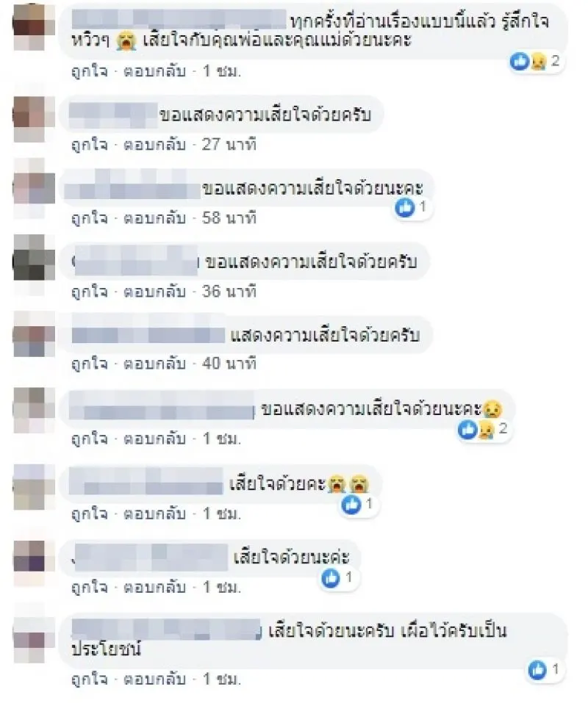Click like icon on เสียใจด้วยนะค่ะ comment
Image resolution: width=588 pixels, height=703 pixels.
click(331, 578)
